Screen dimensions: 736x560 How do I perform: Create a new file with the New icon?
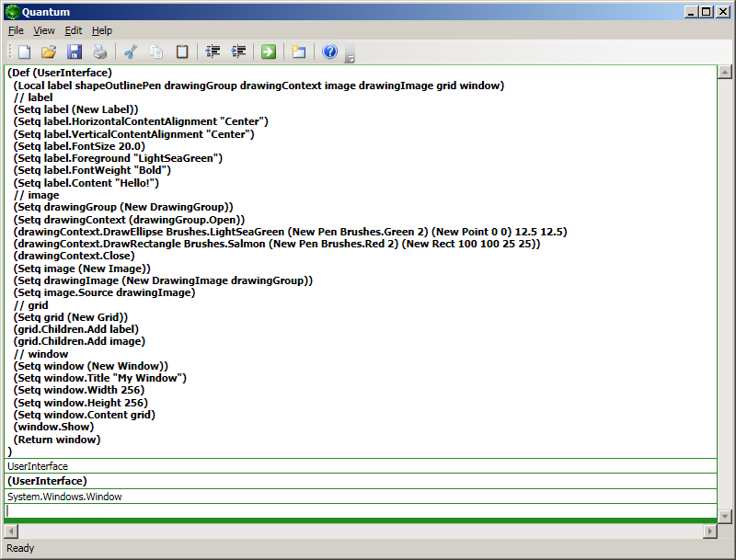coord(25,51)
